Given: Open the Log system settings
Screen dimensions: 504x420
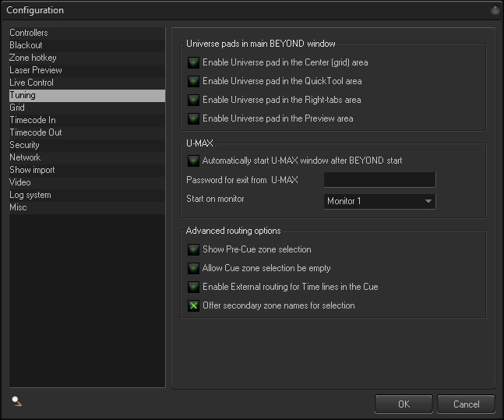Looking at the screenshot, I should click(30, 195).
